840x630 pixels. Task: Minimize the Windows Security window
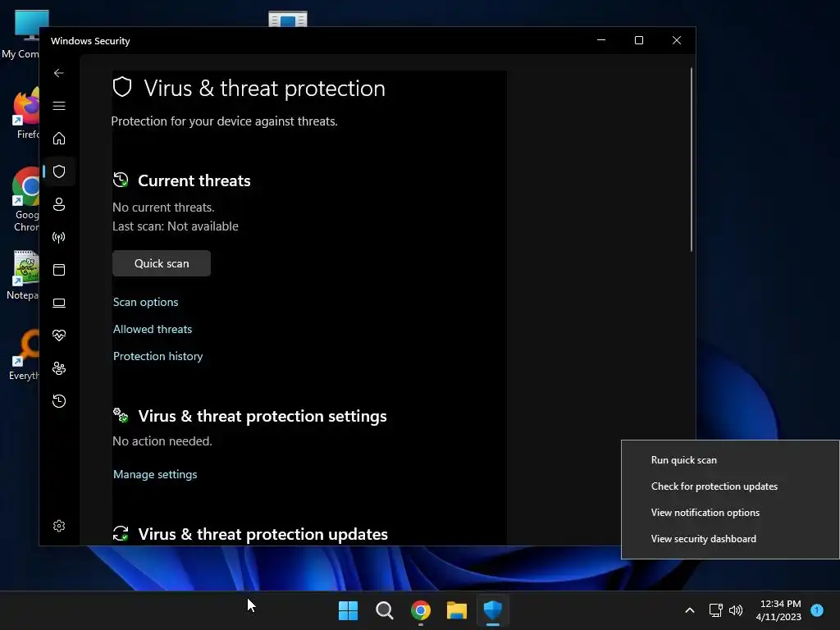pyautogui.click(x=601, y=40)
